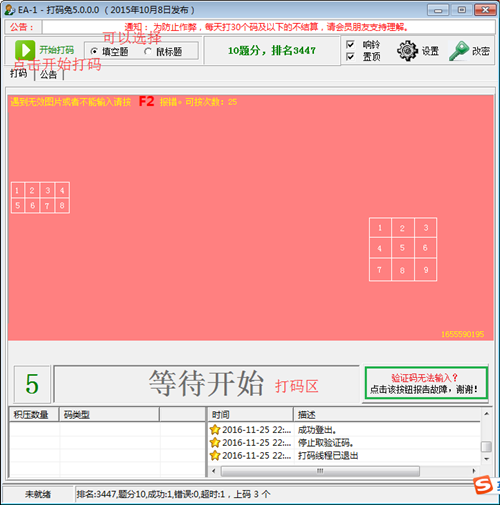Click the 开始打码 button label

tap(57, 50)
